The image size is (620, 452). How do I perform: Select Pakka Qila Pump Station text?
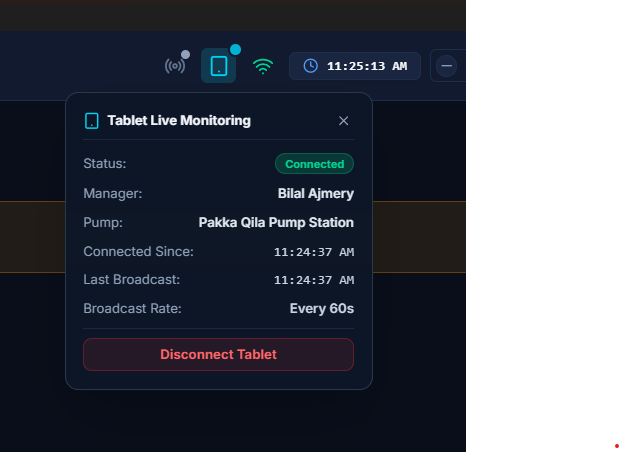click(x=276, y=222)
